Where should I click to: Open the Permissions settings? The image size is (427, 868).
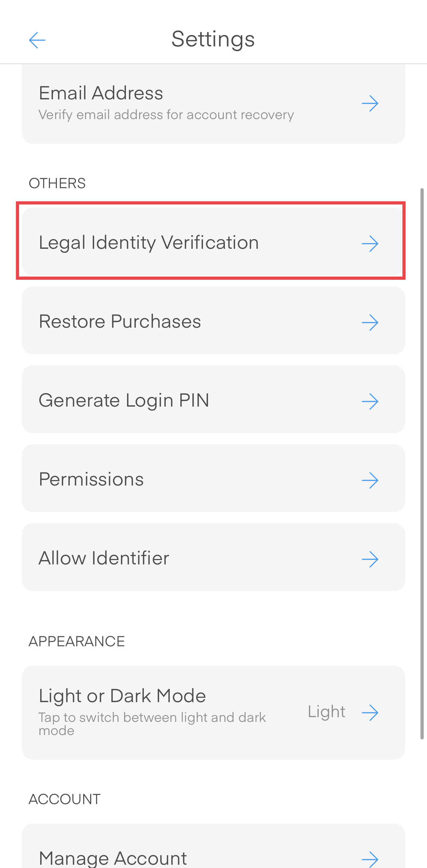91,480
